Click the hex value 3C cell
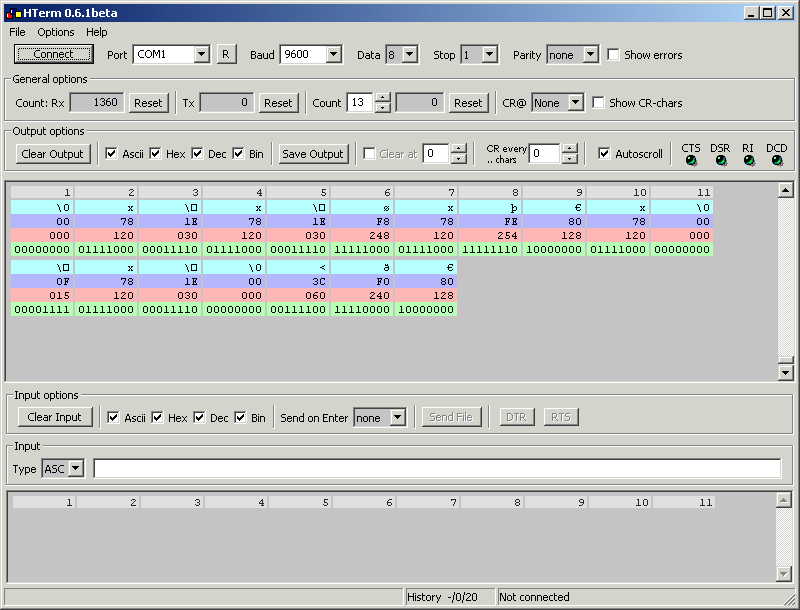This screenshot has height=610, width=800. [298, 282]
